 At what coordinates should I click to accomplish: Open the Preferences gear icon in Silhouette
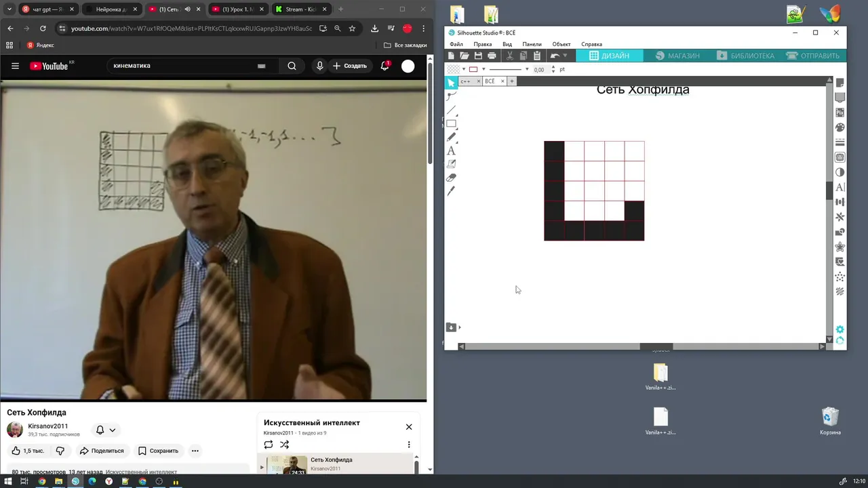840,329
